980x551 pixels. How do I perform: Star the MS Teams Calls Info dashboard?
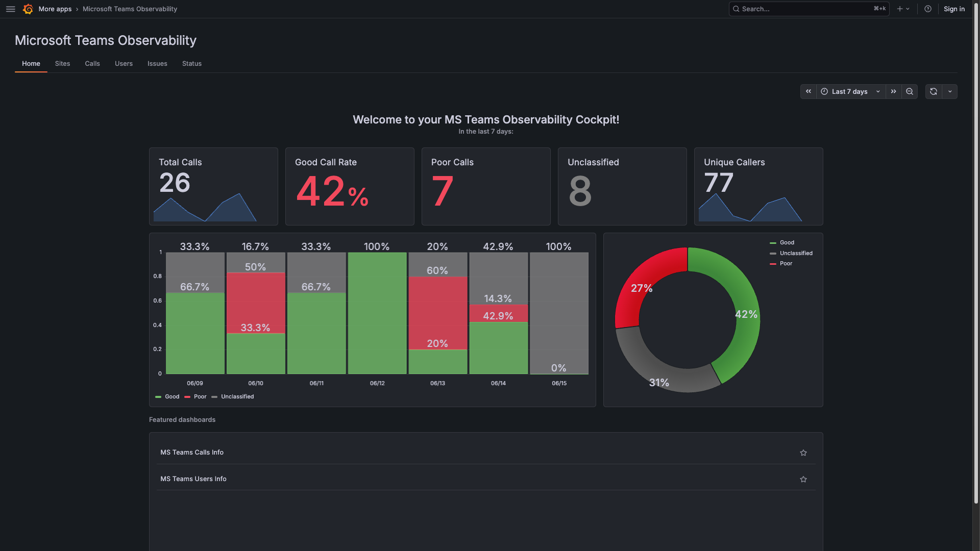[x=803, y=453]
